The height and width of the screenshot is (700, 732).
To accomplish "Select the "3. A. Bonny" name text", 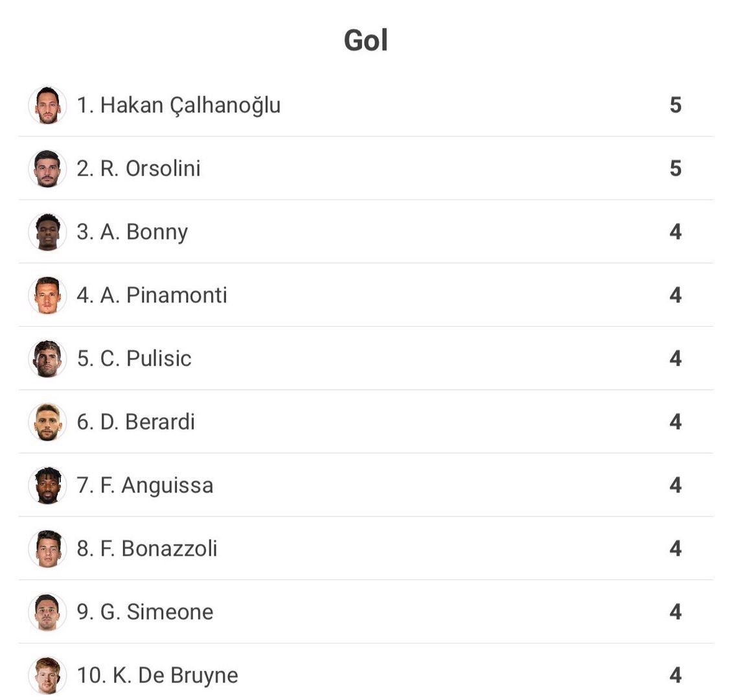I will (x=132, y=232).
